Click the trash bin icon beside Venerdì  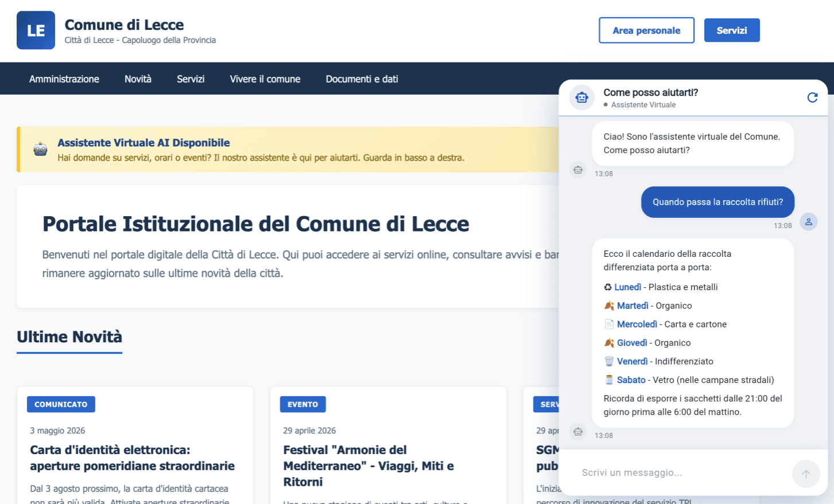pos(609,361)
